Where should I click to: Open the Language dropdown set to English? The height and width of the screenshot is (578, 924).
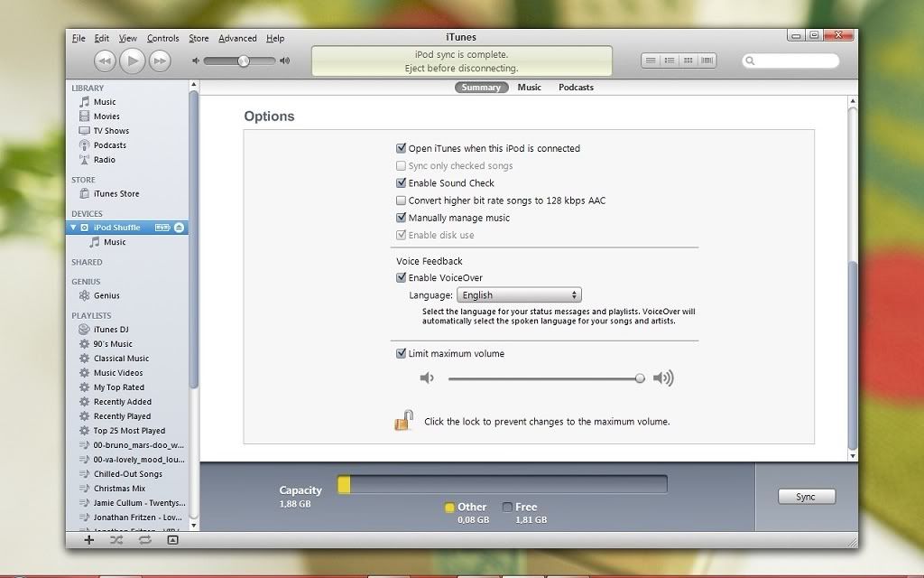click(519, 295)
